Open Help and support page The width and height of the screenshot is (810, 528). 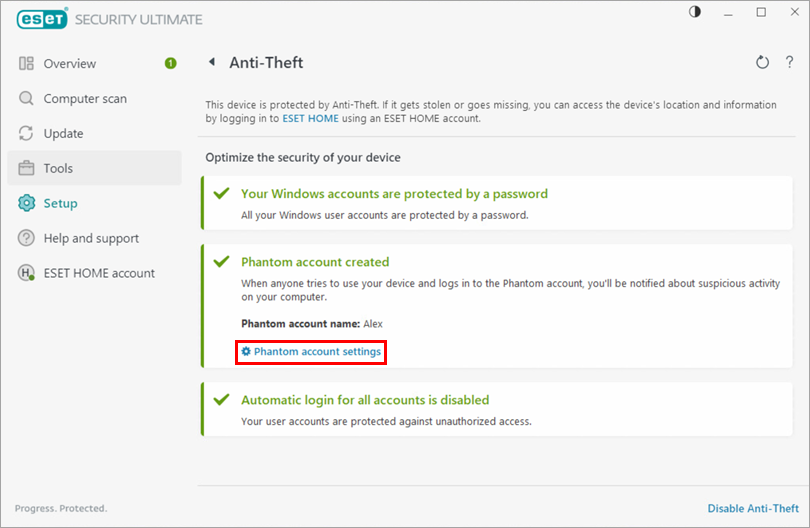pos(91,239)
